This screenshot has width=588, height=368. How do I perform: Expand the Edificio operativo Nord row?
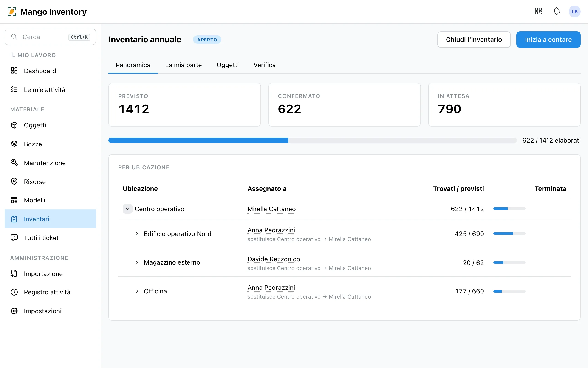point(137,234)
